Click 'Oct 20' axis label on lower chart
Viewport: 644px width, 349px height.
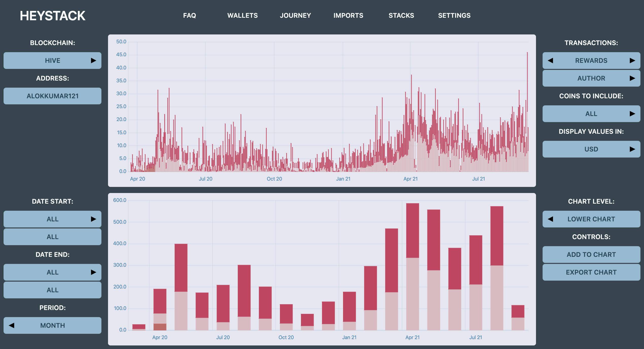tap(286, 337)
